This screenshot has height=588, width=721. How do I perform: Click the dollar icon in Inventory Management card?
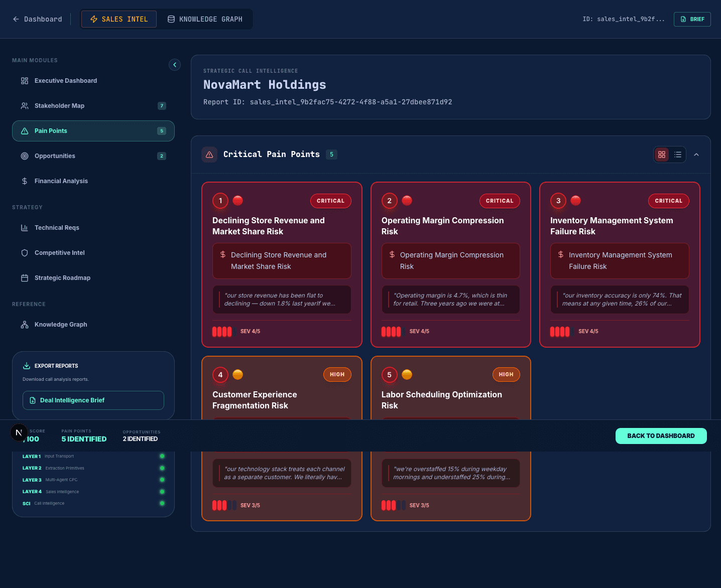click(x=561, y=255)
